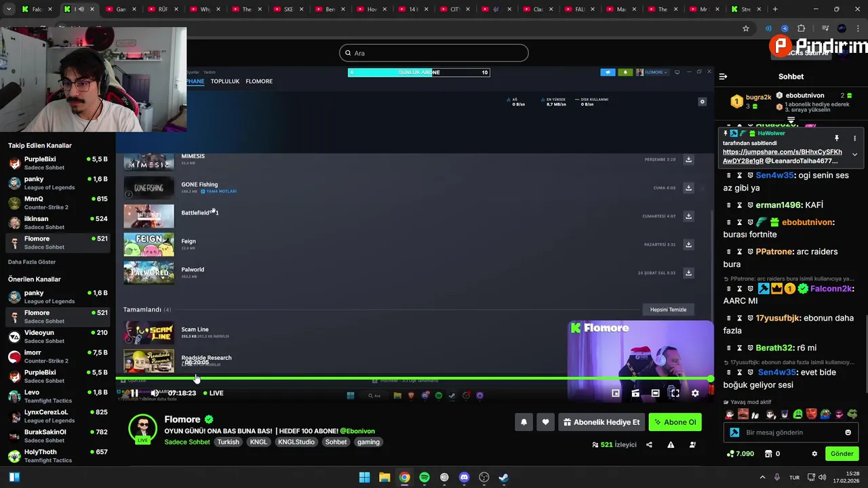
Task: Switch to the Stre... browser tab
Action: [746, 9]
